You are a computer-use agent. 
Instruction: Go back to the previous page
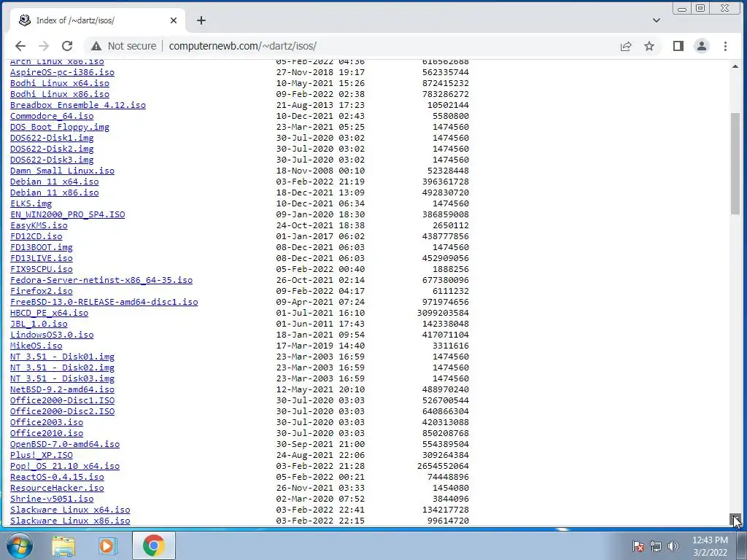pyautogui.click(x=20, y=46)
